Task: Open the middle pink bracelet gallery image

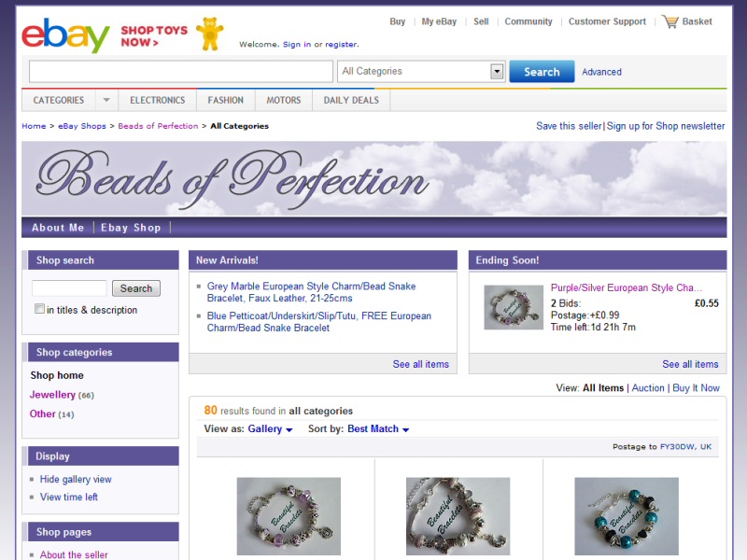Action: [458, 516]
